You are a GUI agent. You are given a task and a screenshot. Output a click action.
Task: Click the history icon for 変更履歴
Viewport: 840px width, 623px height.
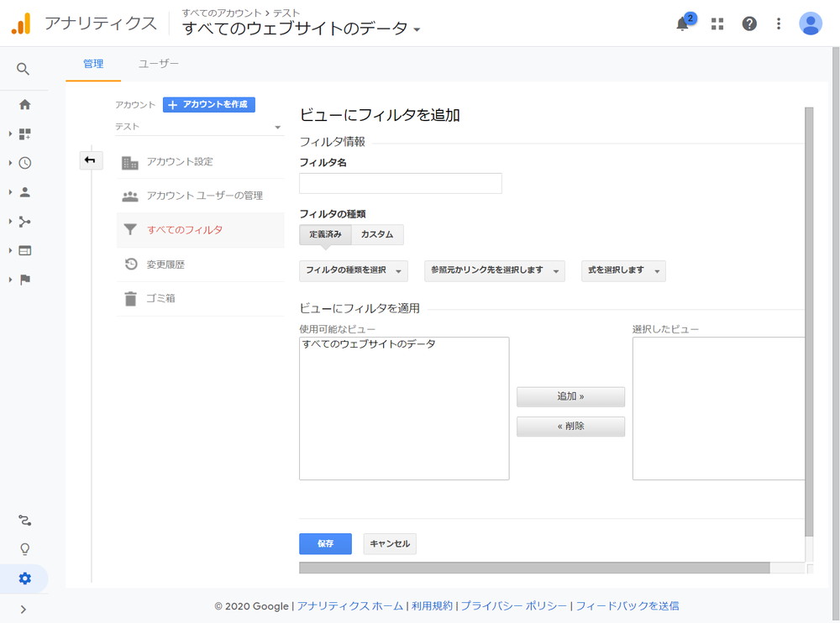point(131,264)
